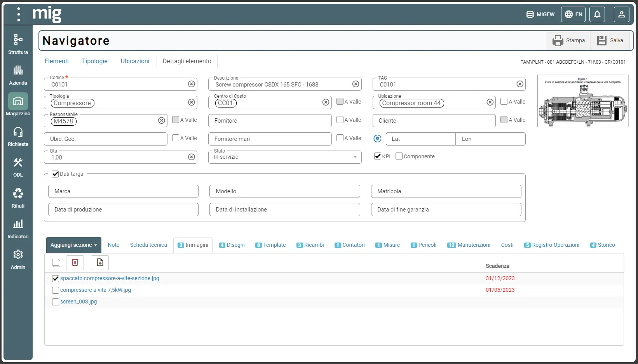Screen dimensions: 638x364
Task: Click the notifications bell icon
Action: click(x=597, y=14)
